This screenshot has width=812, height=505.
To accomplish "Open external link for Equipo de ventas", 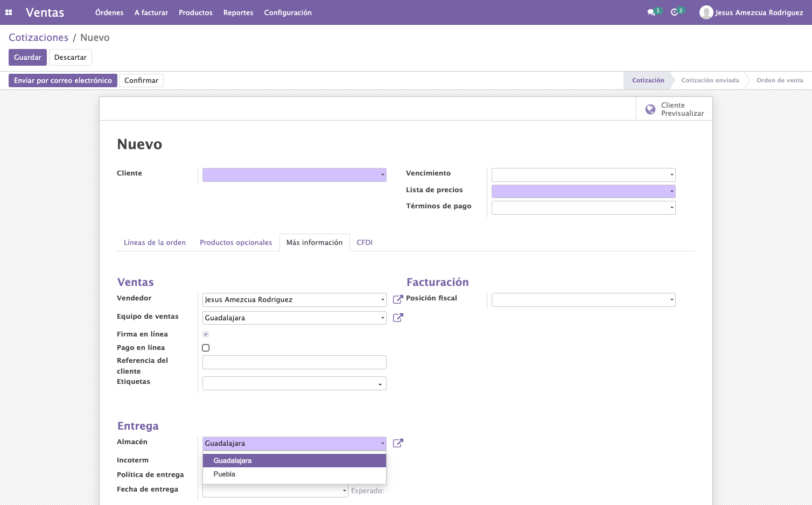I will click(x=398, y=318).
